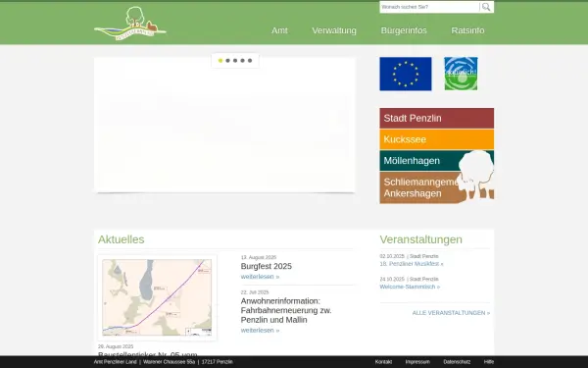The height and width of the screenshot is (368, 588).
Task: Click Impressum in the footer
Action: (x=417, y=362)
